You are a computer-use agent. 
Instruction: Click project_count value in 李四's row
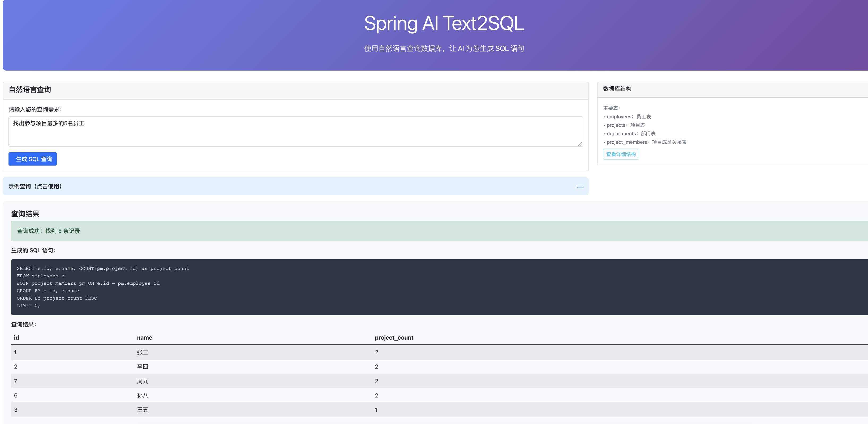coord(376,366)
